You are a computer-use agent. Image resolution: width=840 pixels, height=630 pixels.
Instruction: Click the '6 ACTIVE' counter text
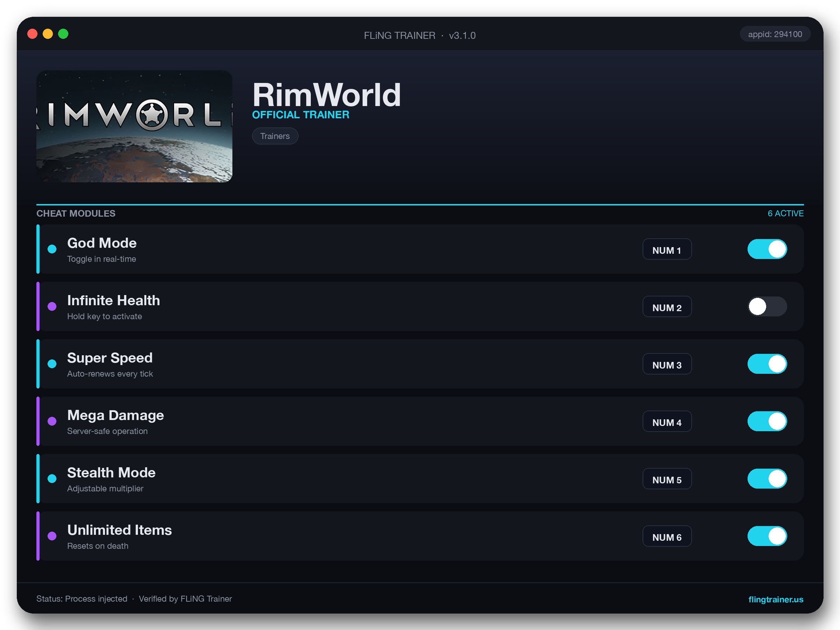[x=785, y=213]
